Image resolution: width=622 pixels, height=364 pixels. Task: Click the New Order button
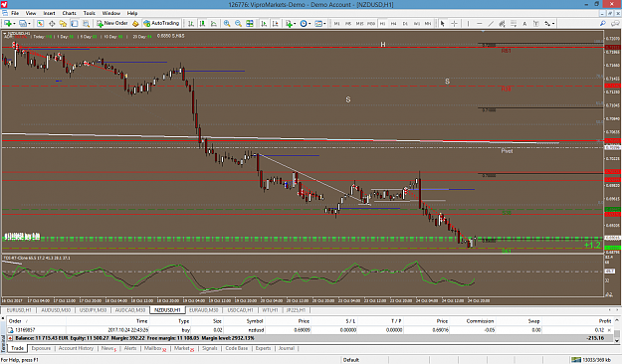[x=111, y=24]
